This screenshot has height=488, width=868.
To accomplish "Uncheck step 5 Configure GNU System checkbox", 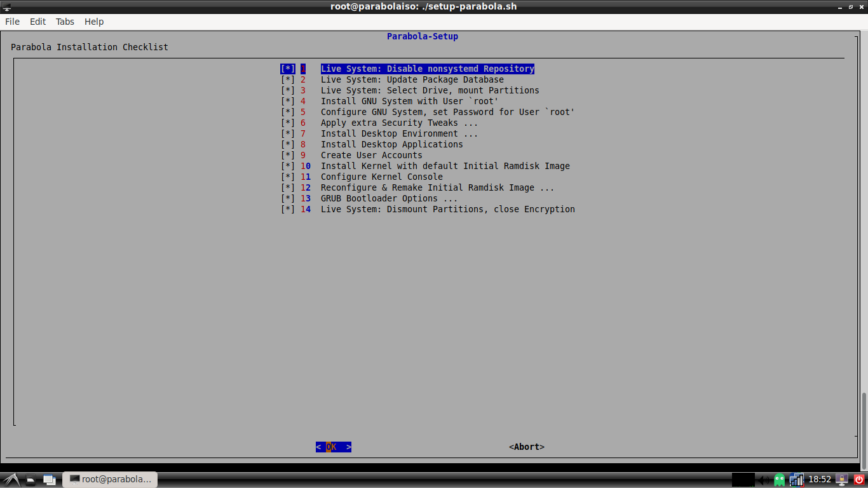I will pos(288,112).
